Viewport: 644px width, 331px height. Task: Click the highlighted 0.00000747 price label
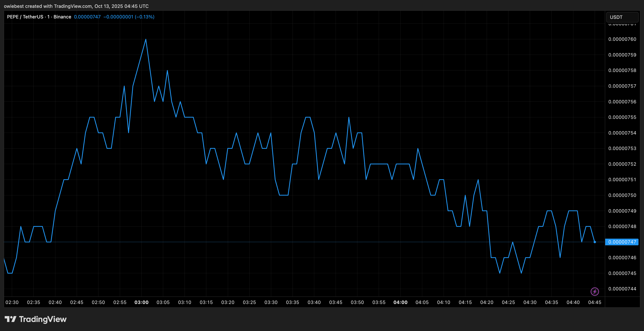(622, 242)
